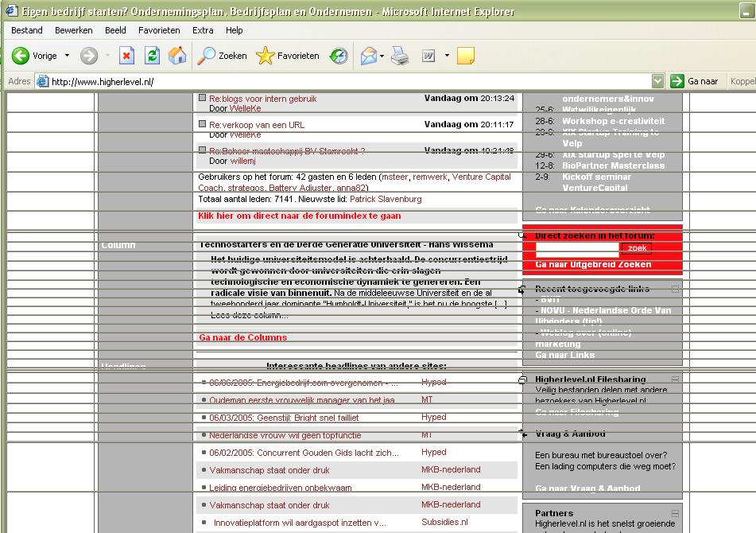Open the Extra menu

tap(203, 30)
